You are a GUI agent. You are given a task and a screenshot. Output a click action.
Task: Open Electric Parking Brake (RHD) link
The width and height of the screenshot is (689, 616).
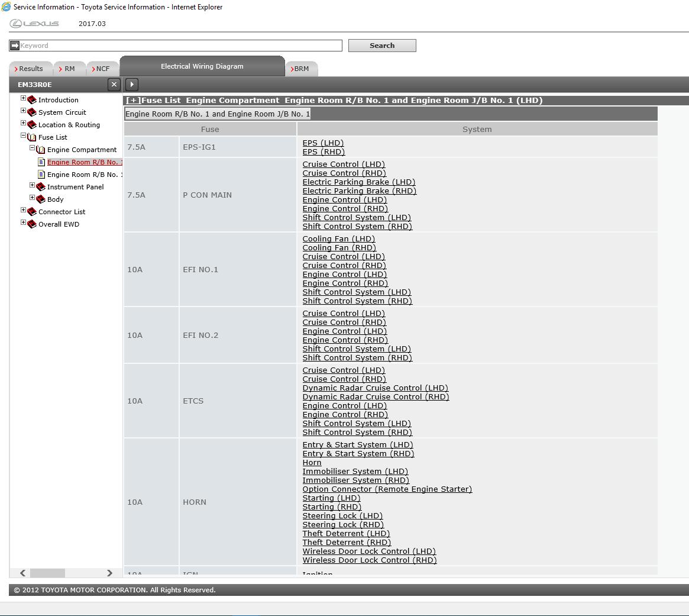[360, 191]
